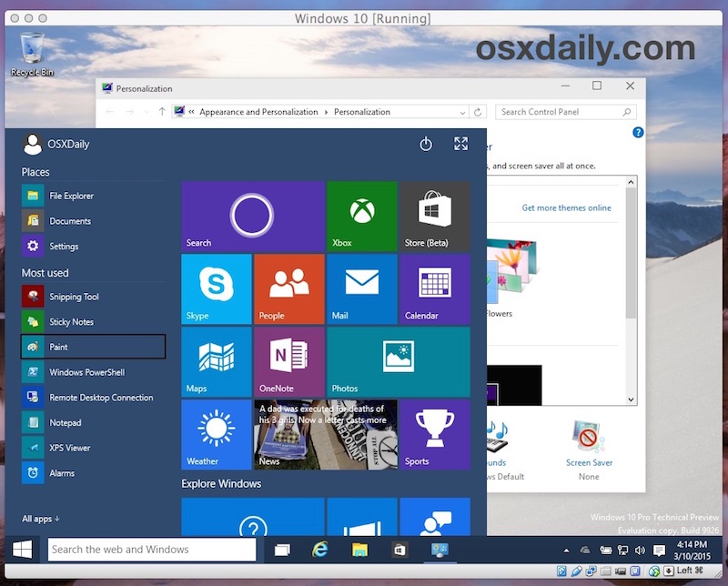Go up one level in Control Panel
The image size is (728, 586).
coord(162,112)
